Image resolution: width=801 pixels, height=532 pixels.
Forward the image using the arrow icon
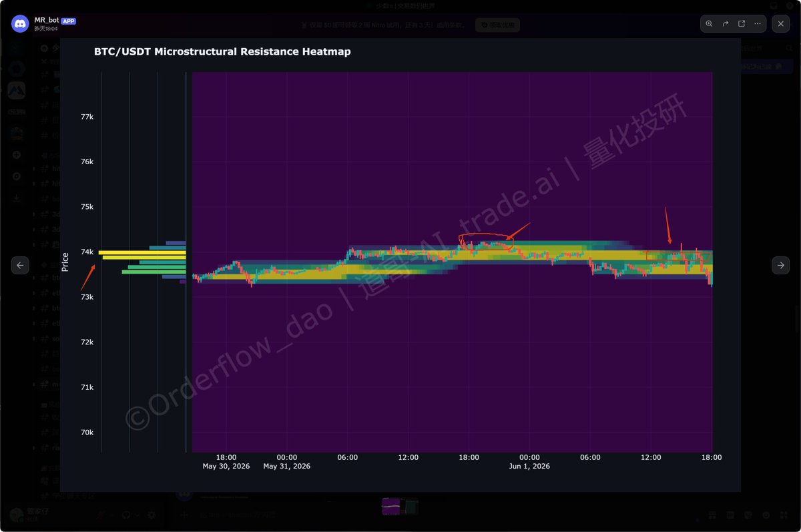coord(726,23)
